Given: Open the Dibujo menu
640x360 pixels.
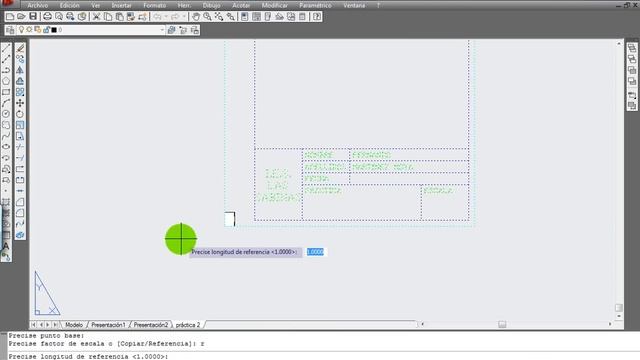Looking at the screenshot, I should tap(211, 5).
